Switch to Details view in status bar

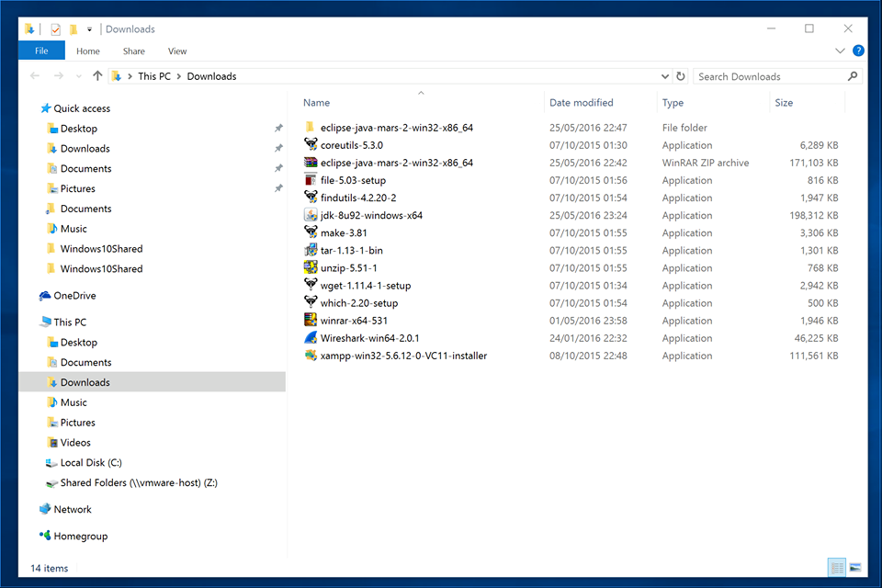click(836, 567)
